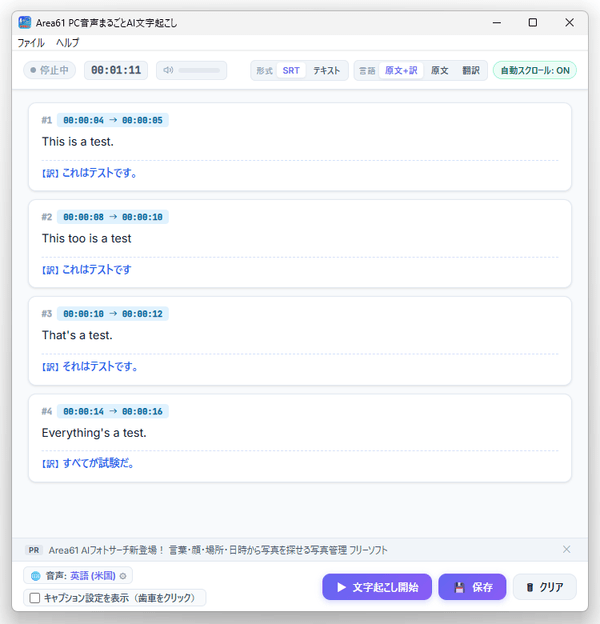Click the entry number #1 label
Screen dimensions: 600x624
click(x=47, y=120)
